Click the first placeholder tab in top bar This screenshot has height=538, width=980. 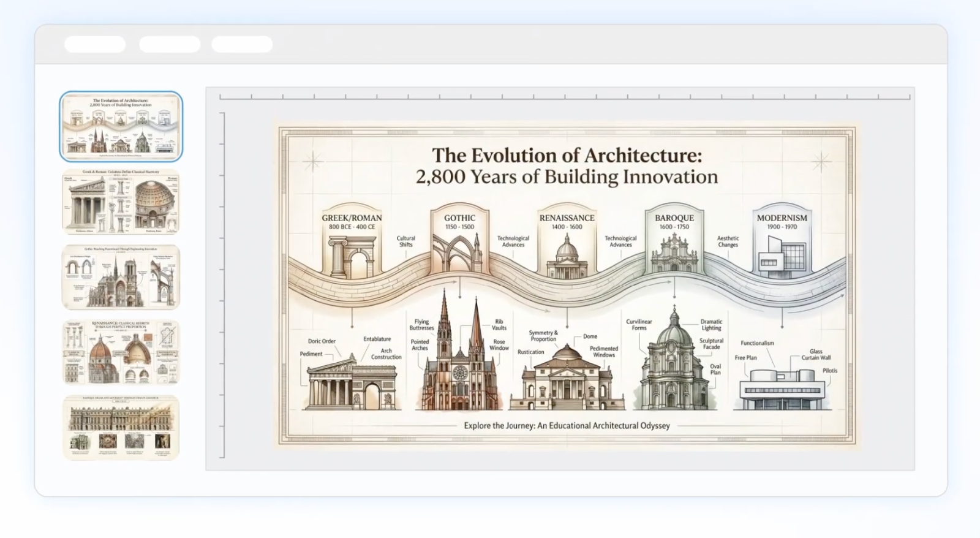pyautogui.click(x=95, y=44)
